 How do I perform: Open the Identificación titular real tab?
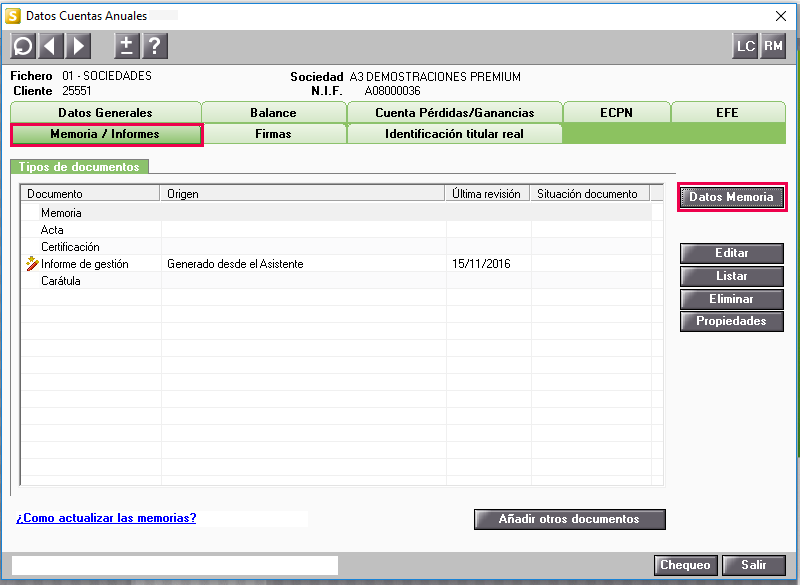tap(454, 134)
